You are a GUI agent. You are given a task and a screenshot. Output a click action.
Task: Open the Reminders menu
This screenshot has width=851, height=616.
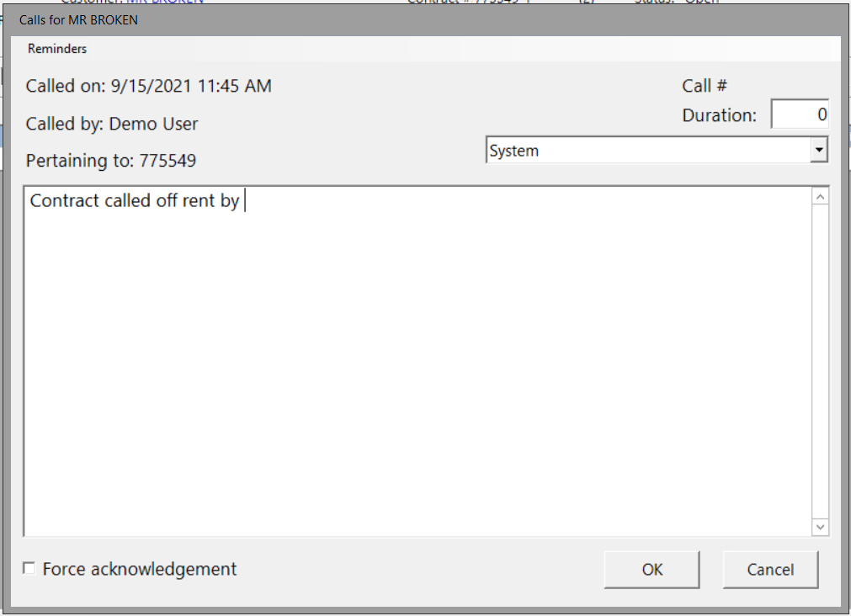click(x=56, y=49)
